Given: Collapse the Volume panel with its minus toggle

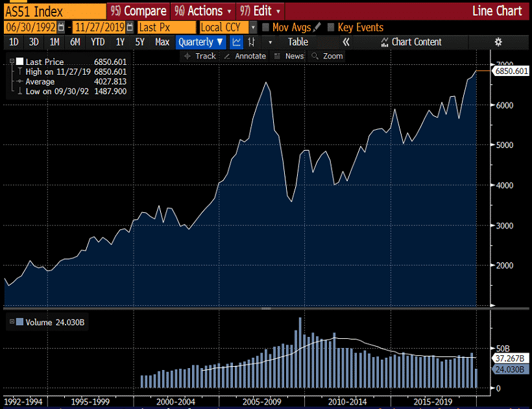Looking at the screenshot, I should click(x=11, y=322).
